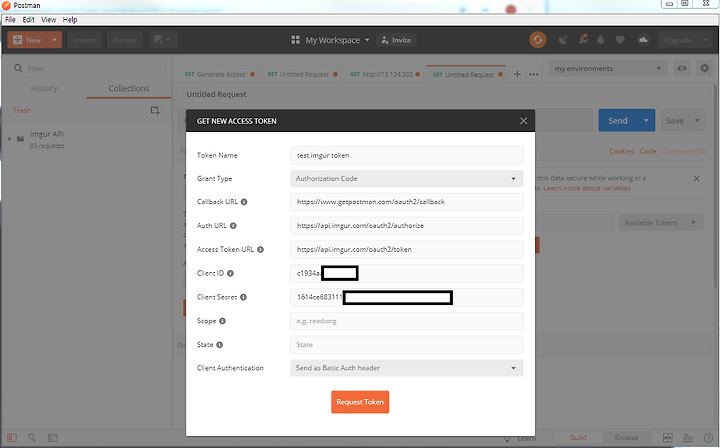Click the State input field
Image resolution: width=720 pixels, height=448 pixels.
407,345
